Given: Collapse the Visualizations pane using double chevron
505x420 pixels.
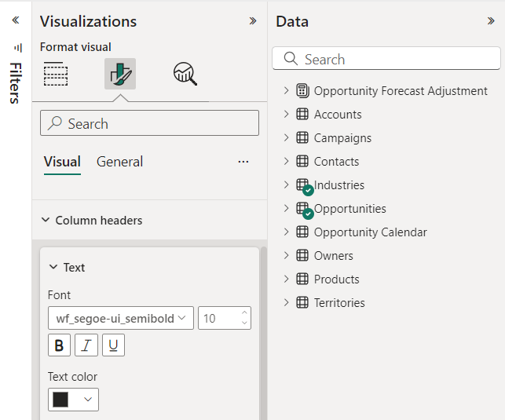Looking at the screenshot, I should tap(253, 21).
